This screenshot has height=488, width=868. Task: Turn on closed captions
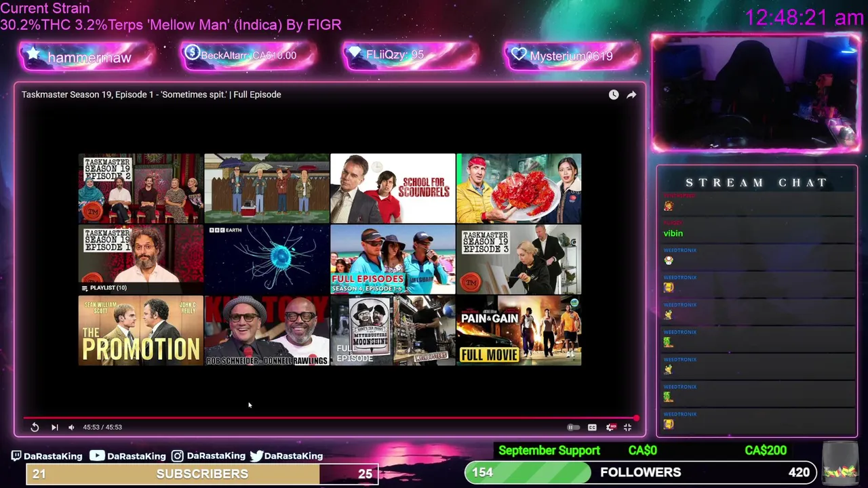pyautogui.click(x=592, y=427)
